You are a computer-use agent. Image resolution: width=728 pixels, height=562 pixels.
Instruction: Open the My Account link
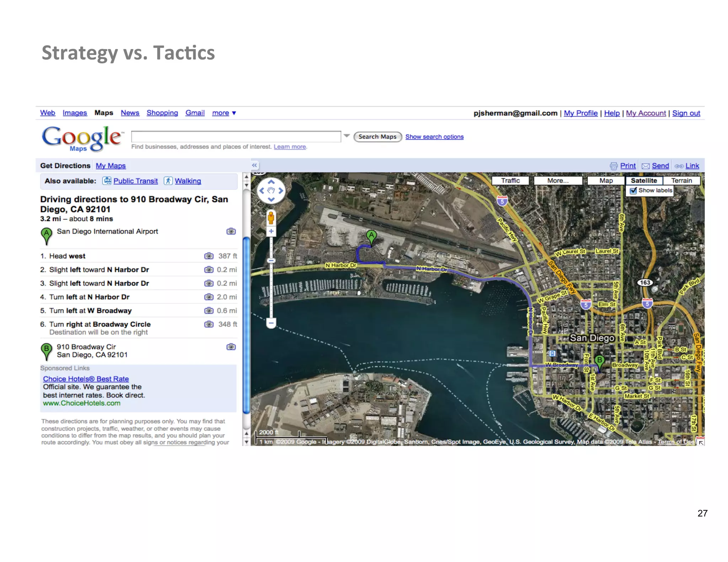pos(646,113)
